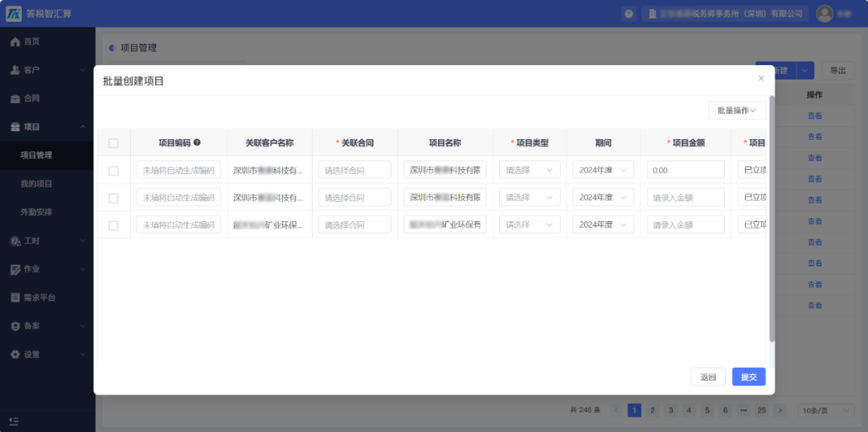Click the 导出 button

click(837, 70)
